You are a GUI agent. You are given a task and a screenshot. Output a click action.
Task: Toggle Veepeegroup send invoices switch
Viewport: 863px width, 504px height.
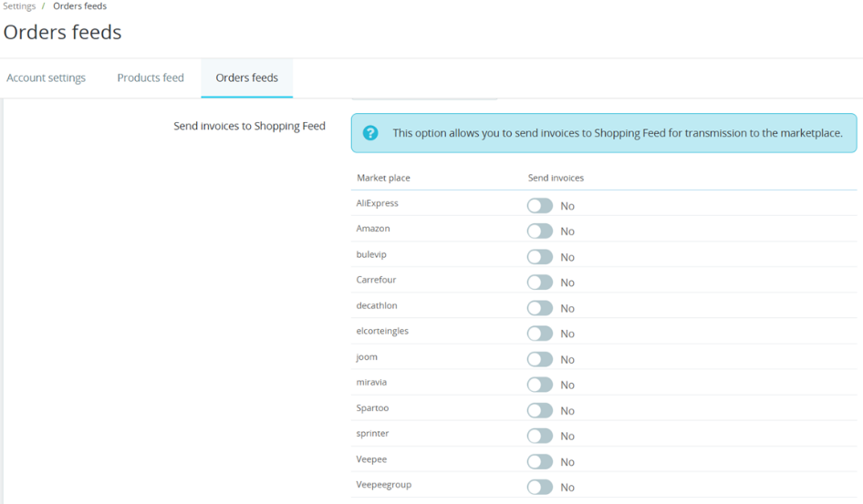(x=539, y=487)
